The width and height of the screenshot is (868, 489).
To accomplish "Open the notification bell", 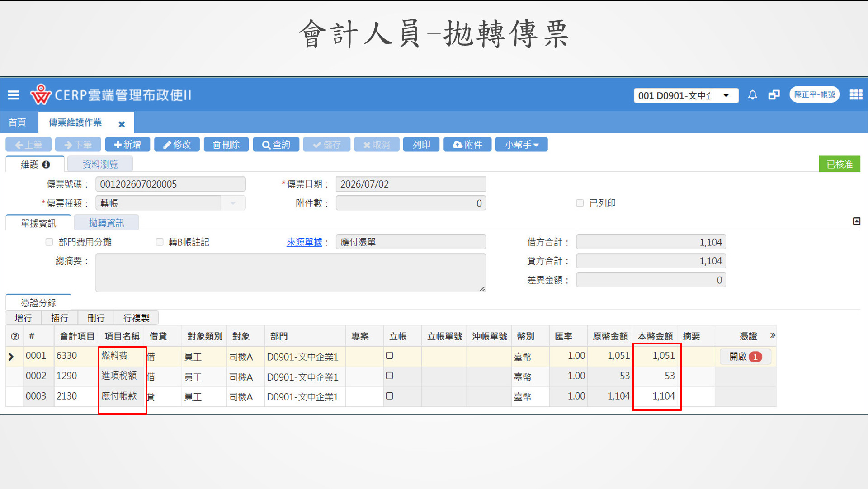I will (752, 95).
